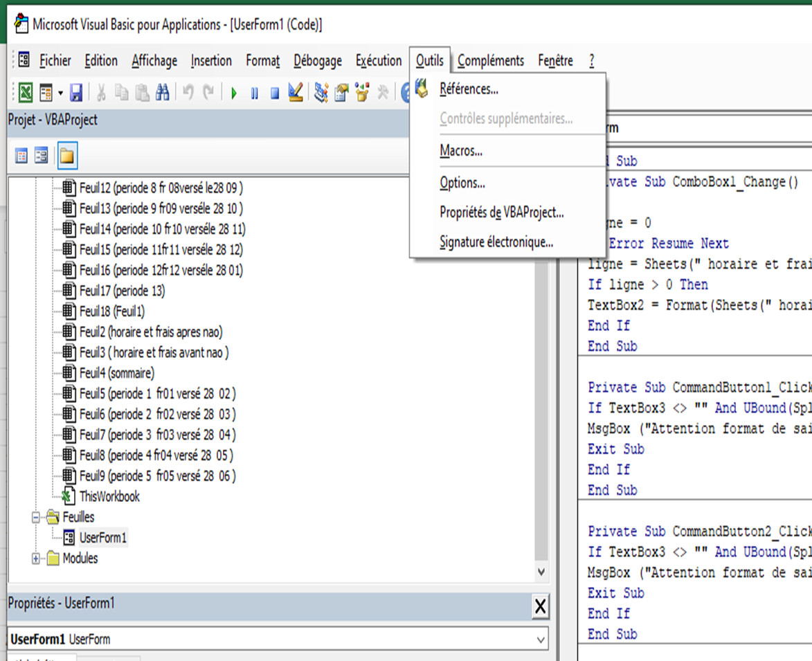The height and width of the screenshot is (661, 812).
Task: Click View Object button in Project panel
Action: click(x=42, y=156)
